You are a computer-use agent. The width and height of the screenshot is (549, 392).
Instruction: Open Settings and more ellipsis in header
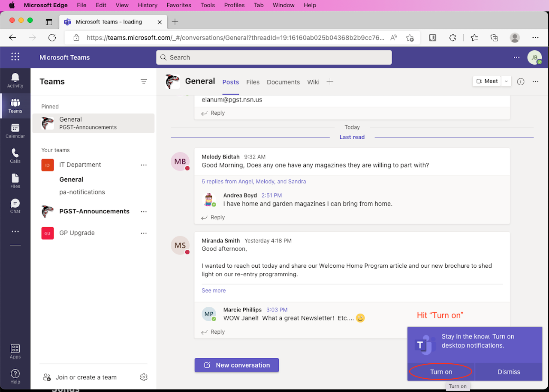coord(516,57)
